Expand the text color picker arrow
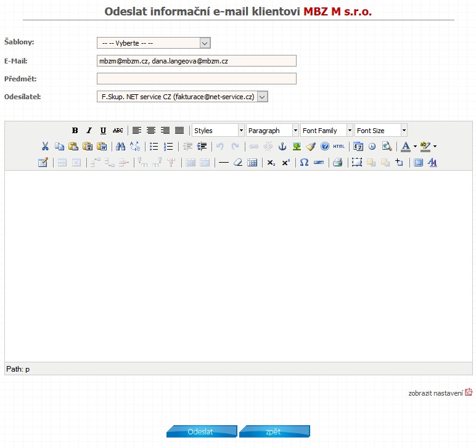The image size is (476, 448). pyautogui.click(x=415, y=147)
